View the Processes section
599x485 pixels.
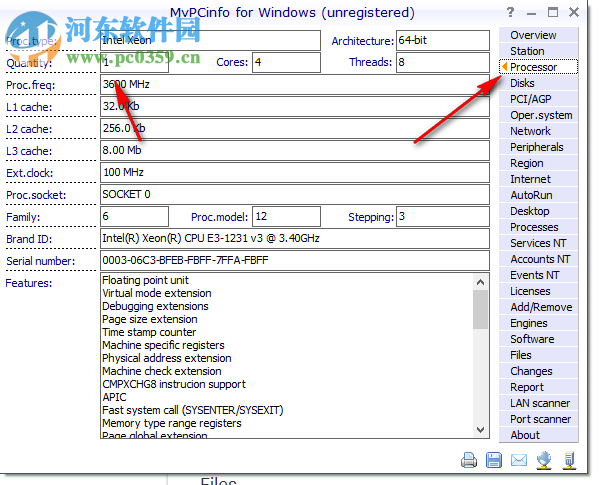click(x=538, y=227)
